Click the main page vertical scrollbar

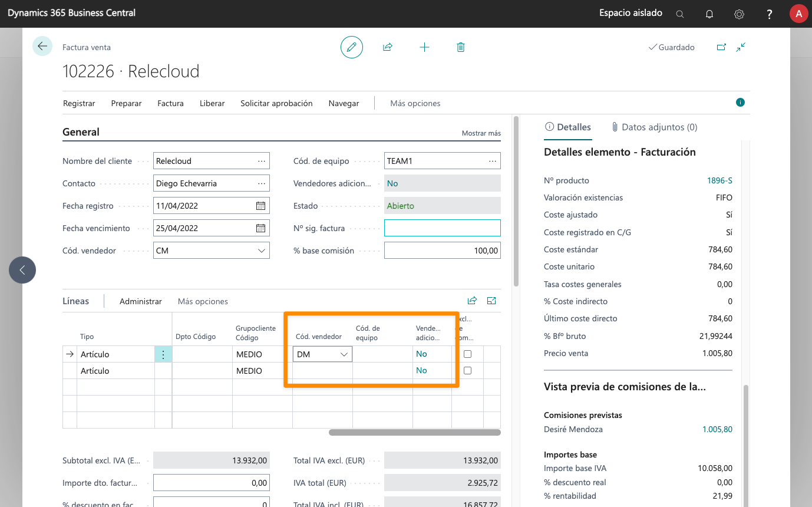point(516,201)
